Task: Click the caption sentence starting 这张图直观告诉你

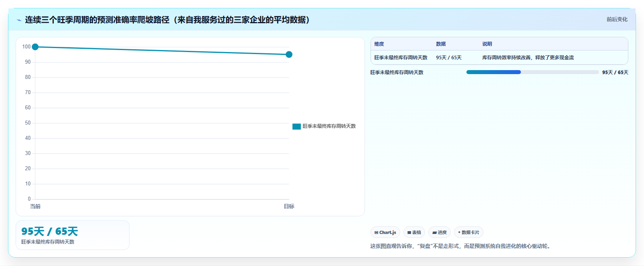Action: [x=461, y=246]
